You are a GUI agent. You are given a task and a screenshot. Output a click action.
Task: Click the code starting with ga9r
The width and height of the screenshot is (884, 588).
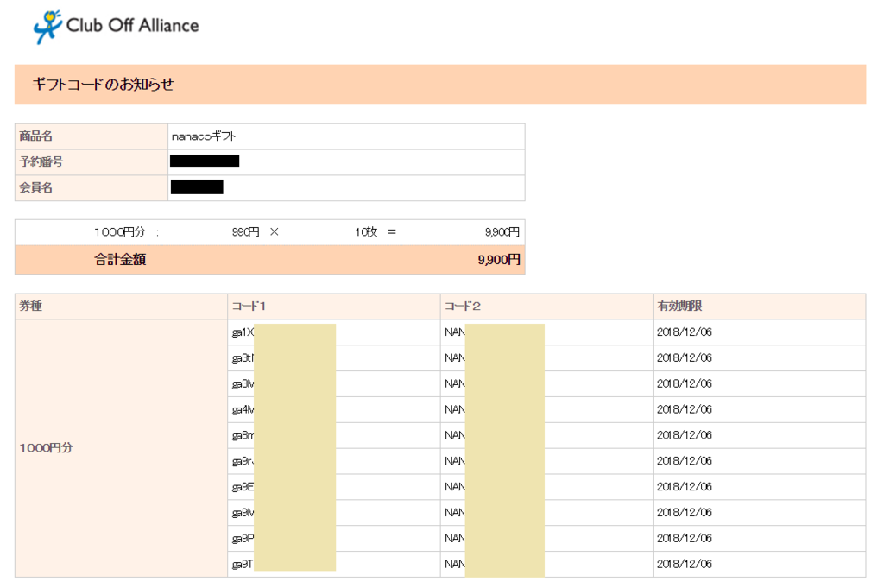click(243, 461)
